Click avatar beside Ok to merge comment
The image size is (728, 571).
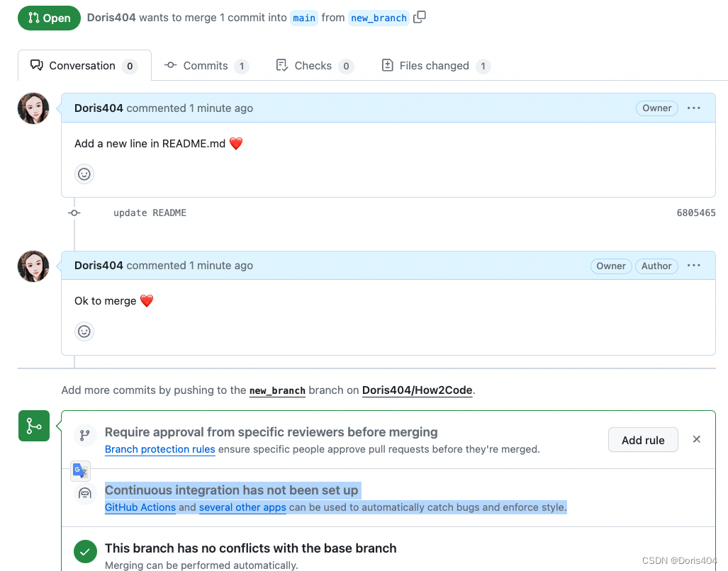point(33,266)
